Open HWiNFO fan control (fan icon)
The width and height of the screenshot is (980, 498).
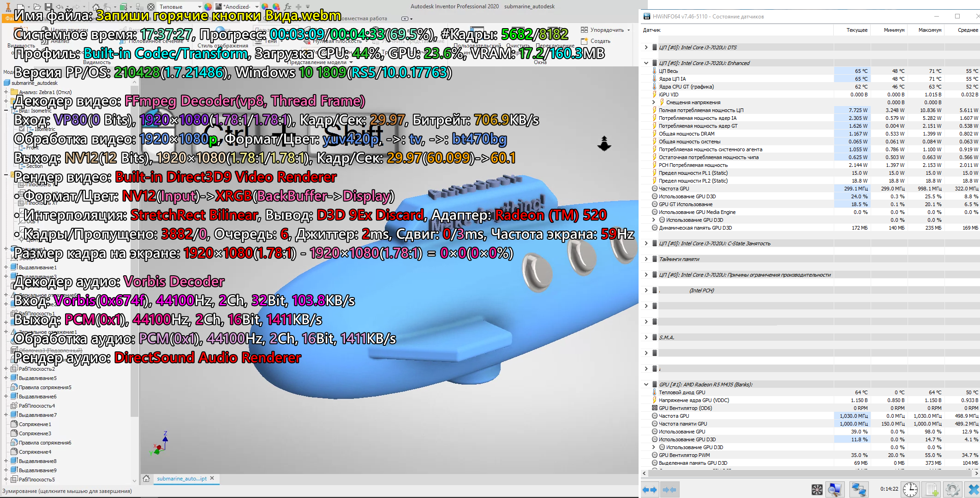[817, 489]
